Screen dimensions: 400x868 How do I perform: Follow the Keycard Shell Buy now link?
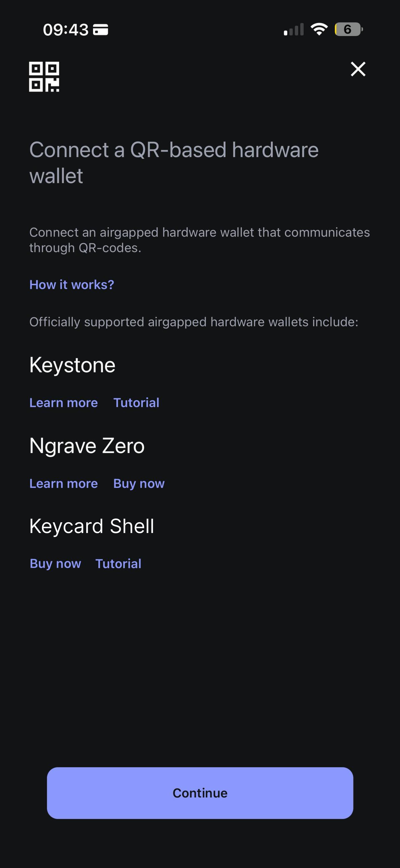56,564
